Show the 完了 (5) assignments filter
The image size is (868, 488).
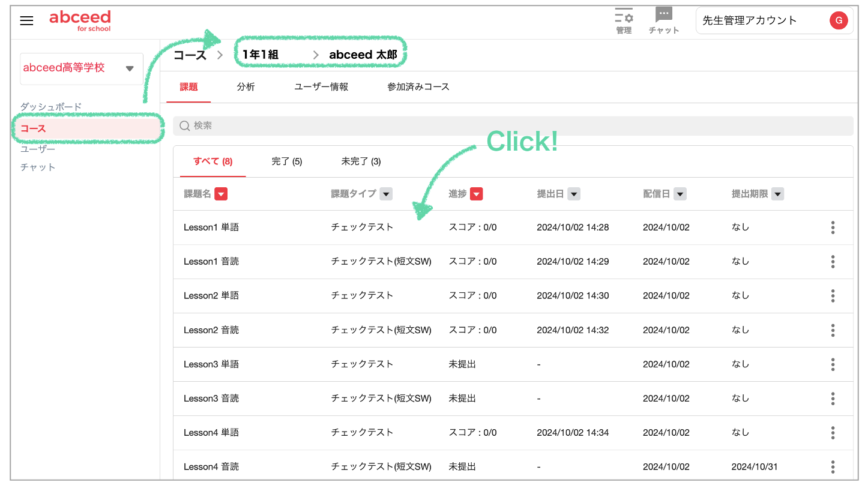(x=287, y=161)
